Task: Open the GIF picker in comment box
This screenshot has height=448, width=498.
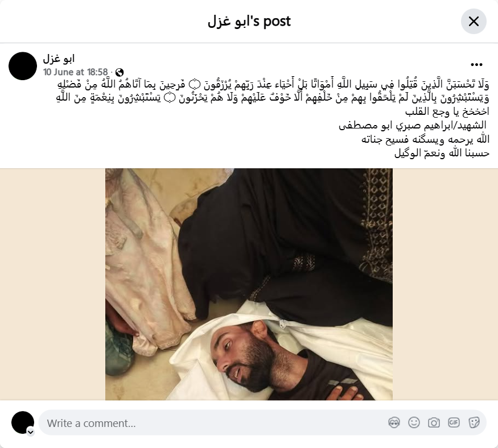Action: click(454, 422)
